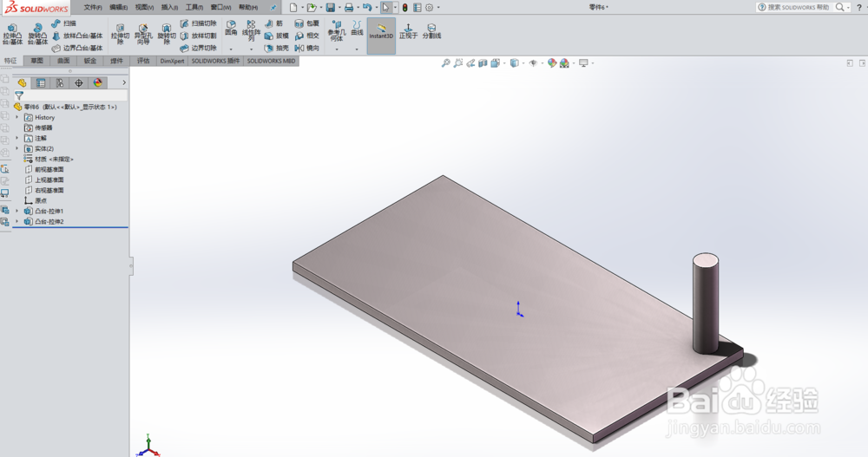Choose the 镜向 mirror tool

coord(306,49)
